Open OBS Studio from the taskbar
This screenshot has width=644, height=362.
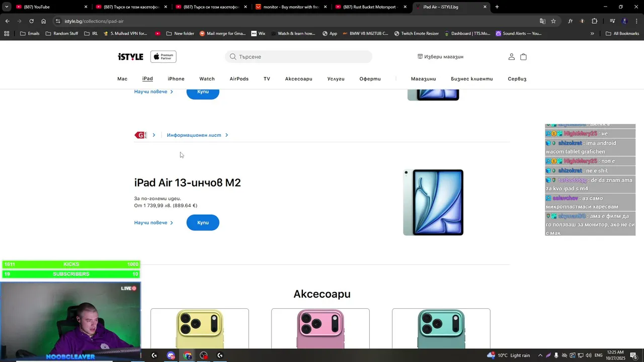pos(204,355)
